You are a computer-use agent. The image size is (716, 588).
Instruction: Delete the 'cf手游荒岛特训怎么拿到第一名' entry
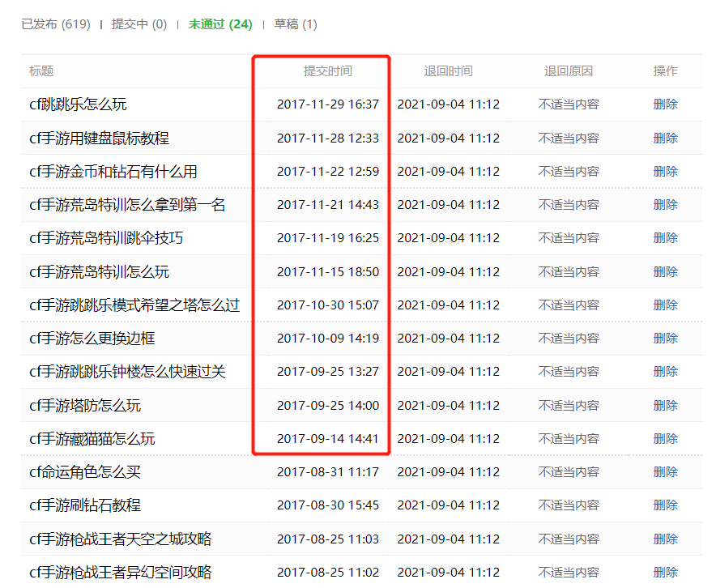(x=665, y=205)
